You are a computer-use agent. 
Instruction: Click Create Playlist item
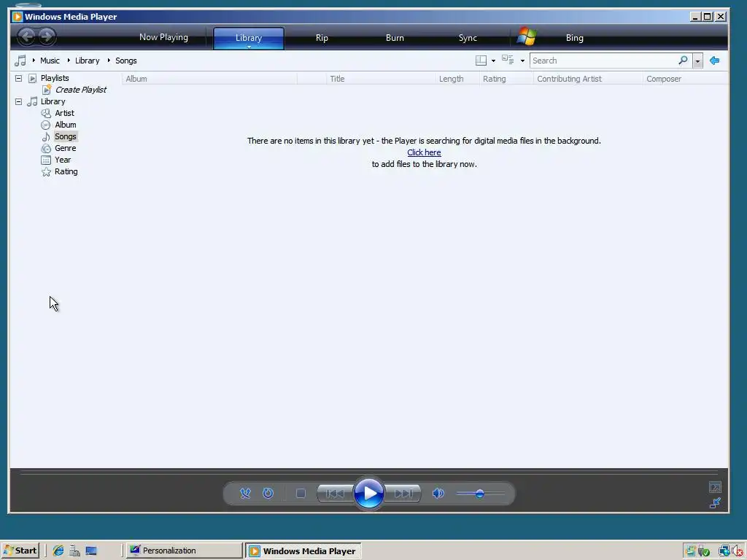pos(80,90)
